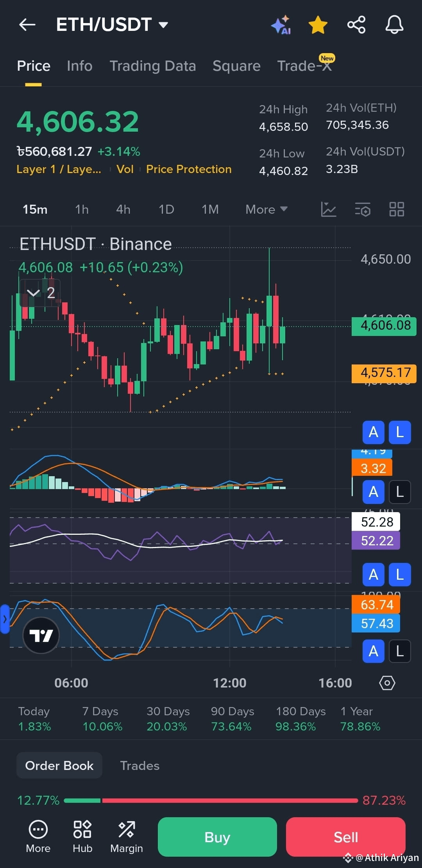
Task: Open price alert bell icon
Action: pyautogui.click(x=394, y=25)
